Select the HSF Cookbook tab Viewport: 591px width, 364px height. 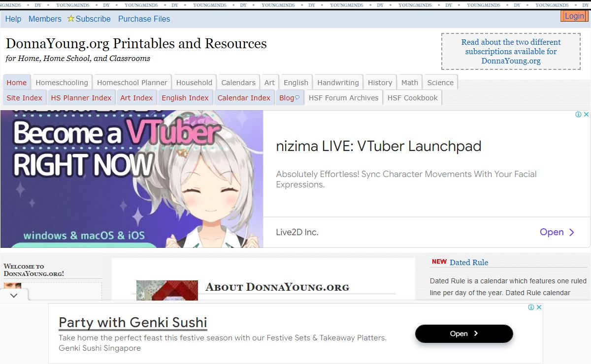[413, 98]
